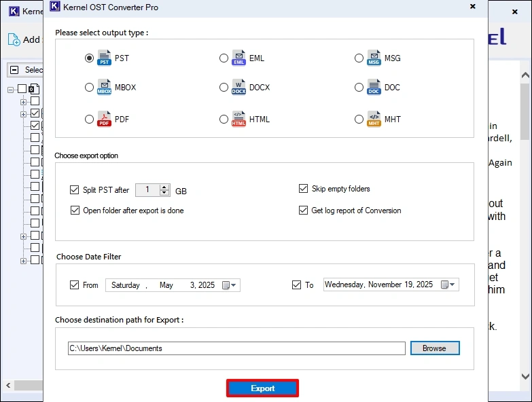Toggle Get log report of Conversion

pos(303,210)
